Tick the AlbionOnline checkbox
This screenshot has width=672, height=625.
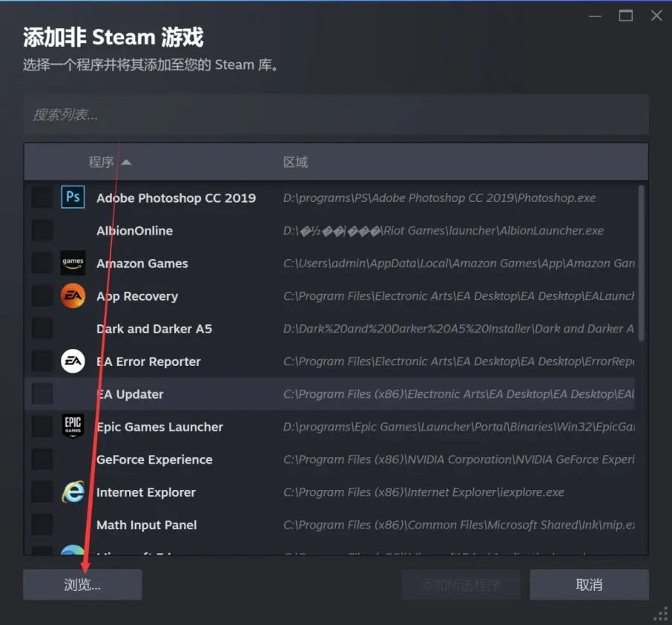tap(42, 231)
